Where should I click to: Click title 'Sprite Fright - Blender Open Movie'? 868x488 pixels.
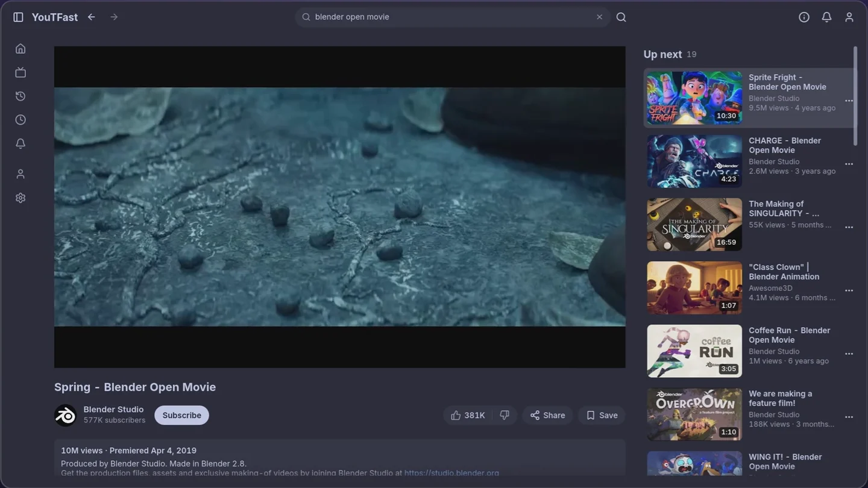pos(787,82)
